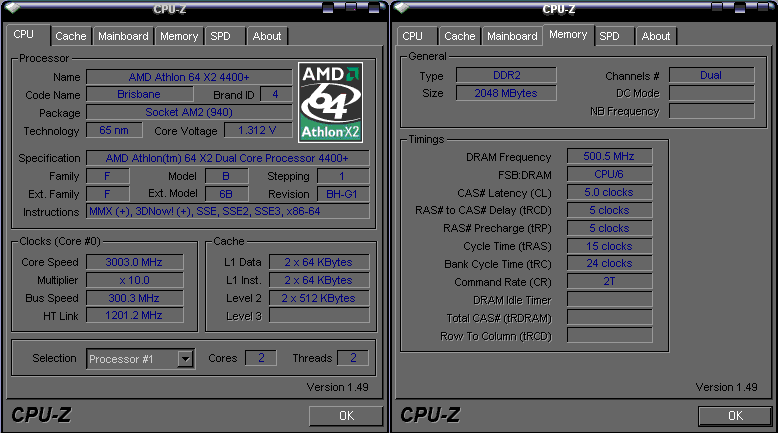Click the Technology value '65 nm'
This screenshot has height=433, width=778.
114,130
